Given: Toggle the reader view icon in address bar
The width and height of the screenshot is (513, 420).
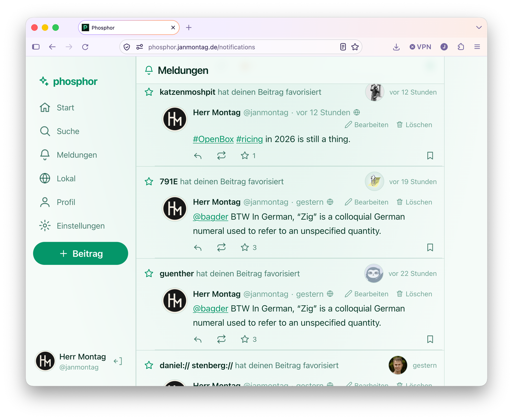Looking at the screenshot, I should pyautogui.click(x=343, y=47).
